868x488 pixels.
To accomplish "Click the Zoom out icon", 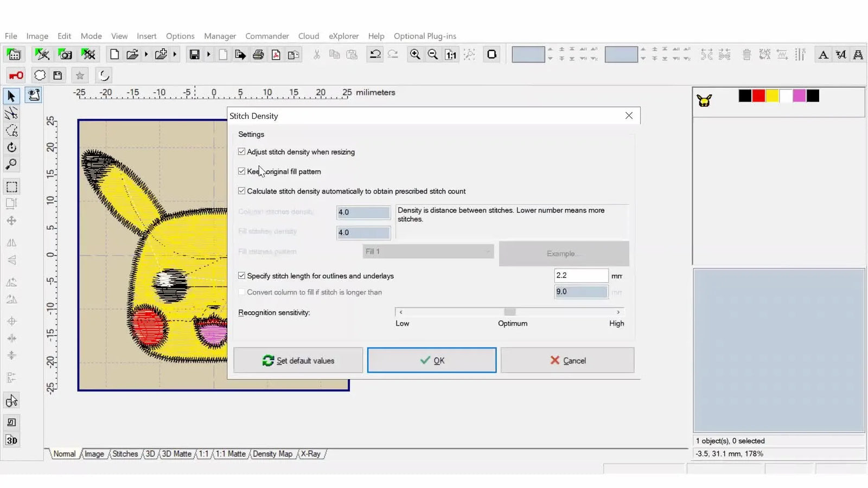I will pos(433,54).
